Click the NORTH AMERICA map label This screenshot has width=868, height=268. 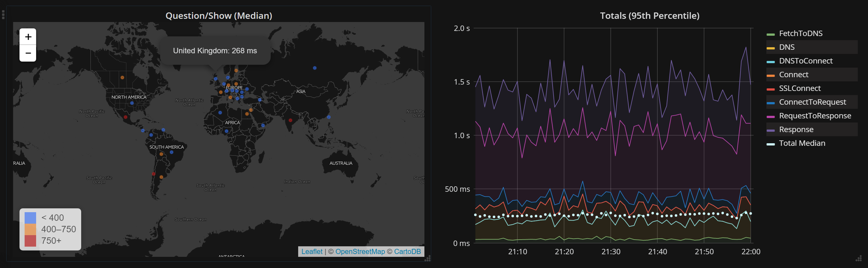point(129,97)
